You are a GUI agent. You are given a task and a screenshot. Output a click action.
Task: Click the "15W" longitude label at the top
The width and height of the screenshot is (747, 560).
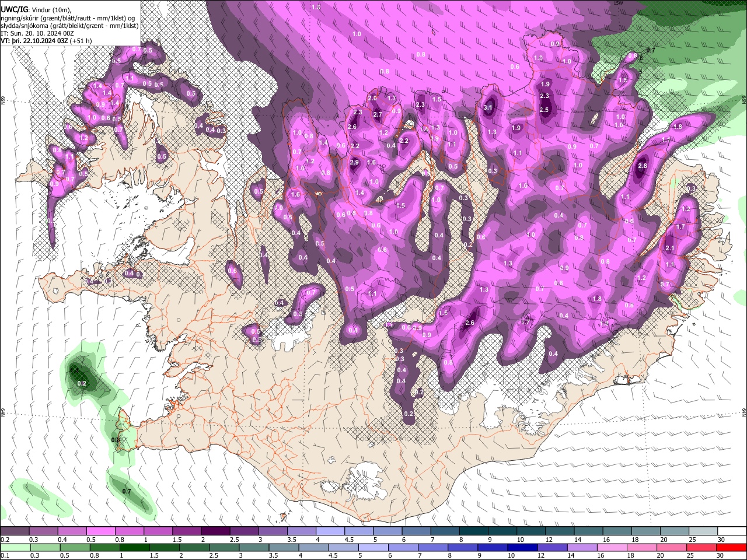[619, 2]
